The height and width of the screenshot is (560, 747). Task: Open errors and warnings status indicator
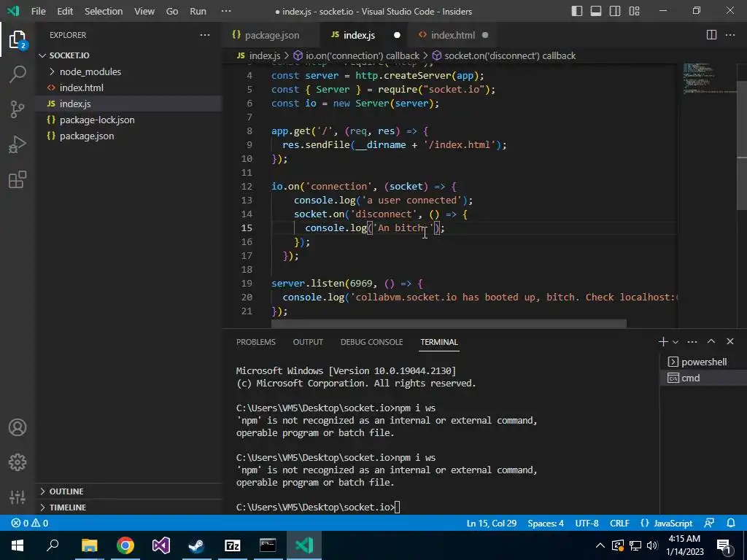tap(30, 523)
